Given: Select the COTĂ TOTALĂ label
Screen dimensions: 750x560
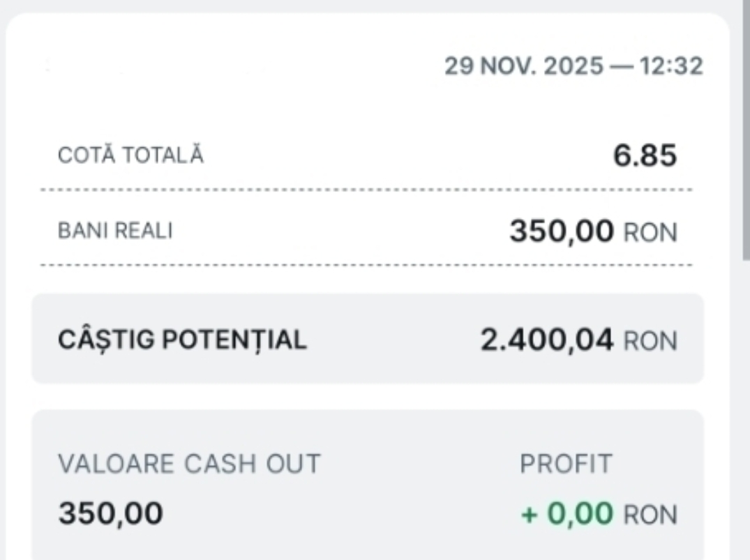Looking at the screenshot, I should coord(131,156).
